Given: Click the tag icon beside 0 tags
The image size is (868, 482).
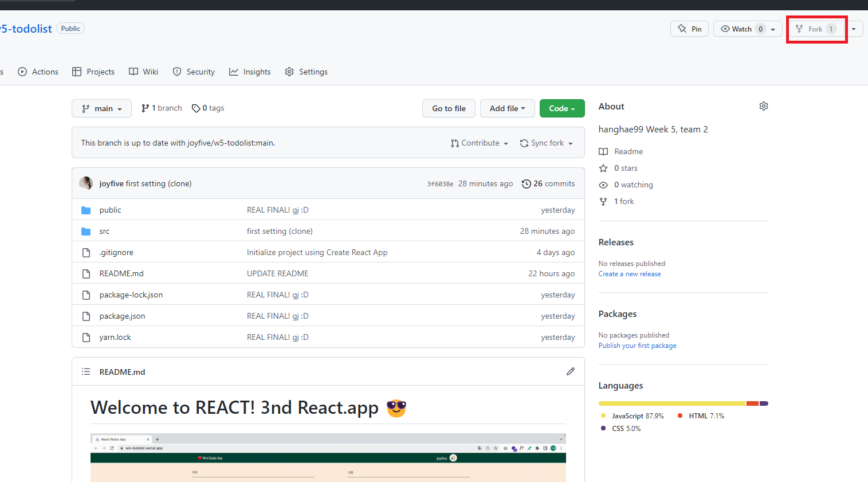Looking at the screenshot, I should [x=196, y=108].
